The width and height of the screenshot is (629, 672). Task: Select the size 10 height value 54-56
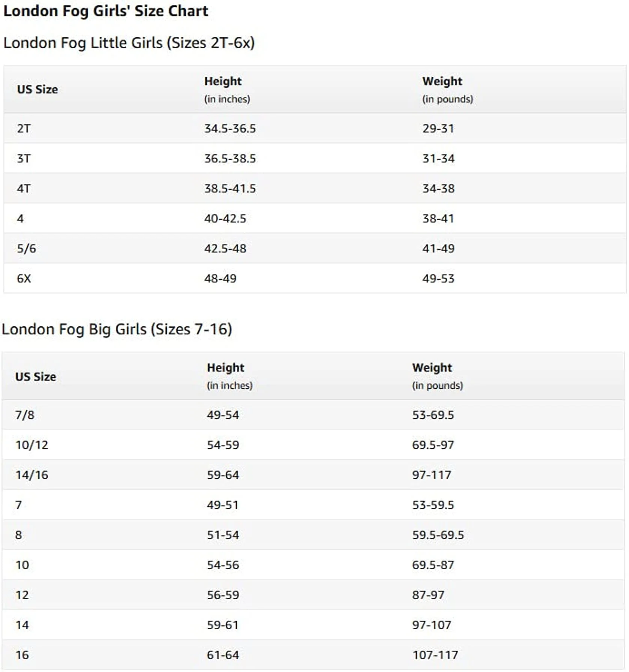(223, 565)
